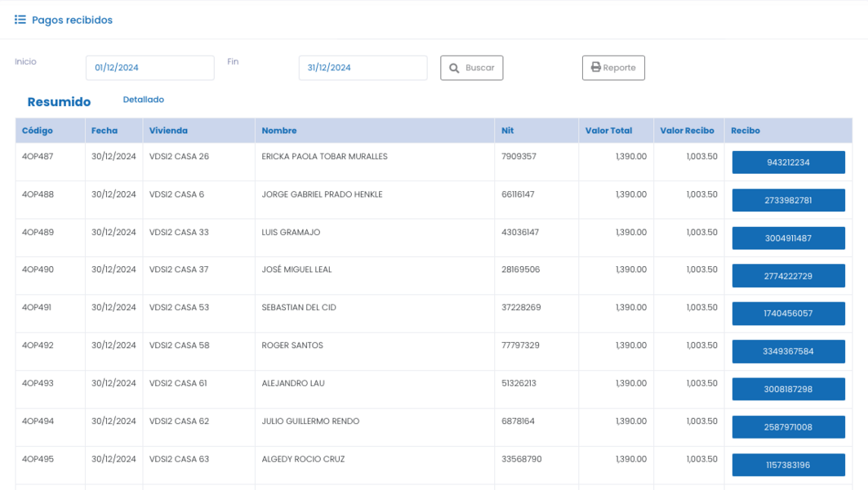Click the Inicio date field

click(x=149, y=68)
